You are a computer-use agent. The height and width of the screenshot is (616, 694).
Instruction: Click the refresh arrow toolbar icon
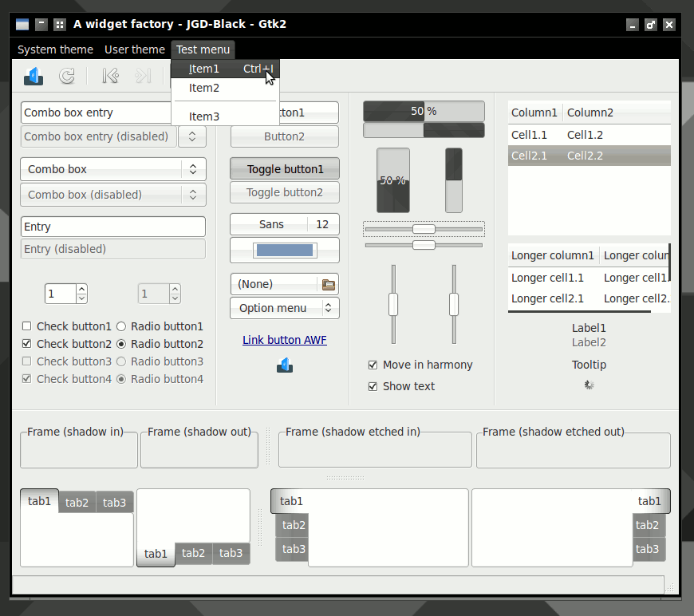pyautogui.click(x=67, y=76)
